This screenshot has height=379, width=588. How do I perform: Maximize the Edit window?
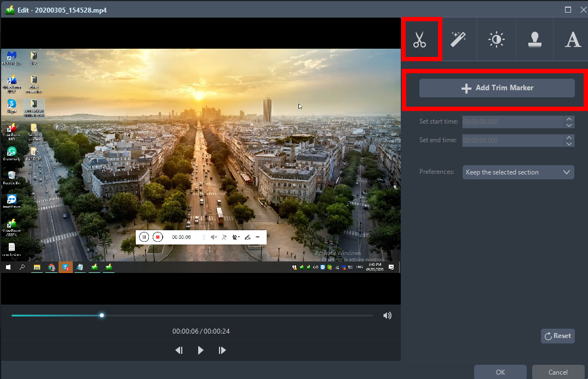(x=568, y=10)
